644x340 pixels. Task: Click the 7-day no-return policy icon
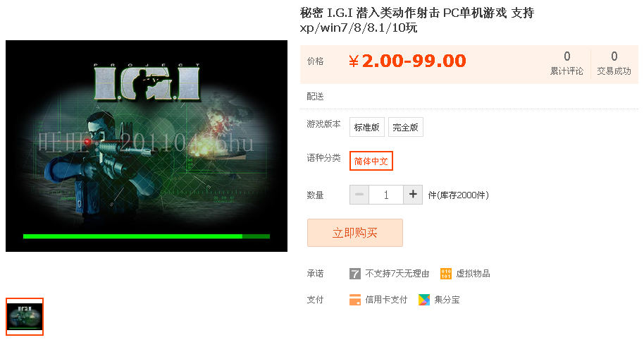pos(355,274)
